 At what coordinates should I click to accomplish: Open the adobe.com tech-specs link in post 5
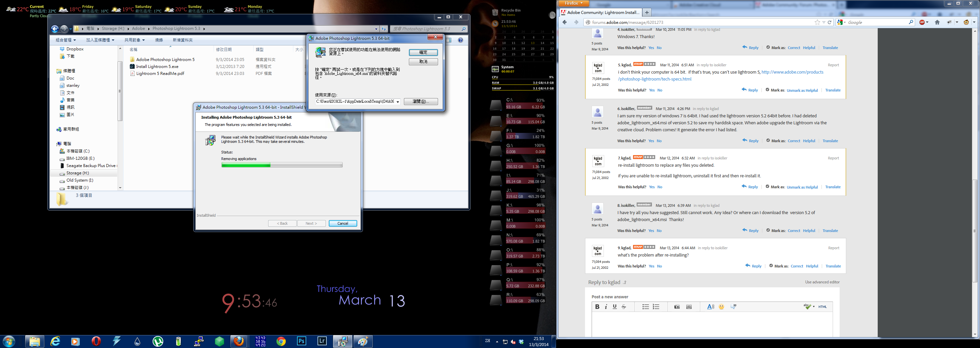tap(720, 76)
